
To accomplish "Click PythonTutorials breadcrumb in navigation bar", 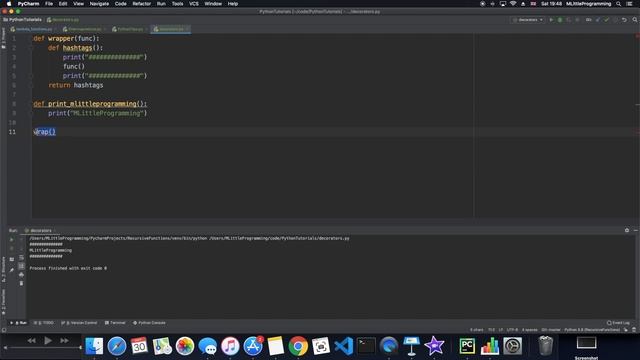I will coord(23,20).
